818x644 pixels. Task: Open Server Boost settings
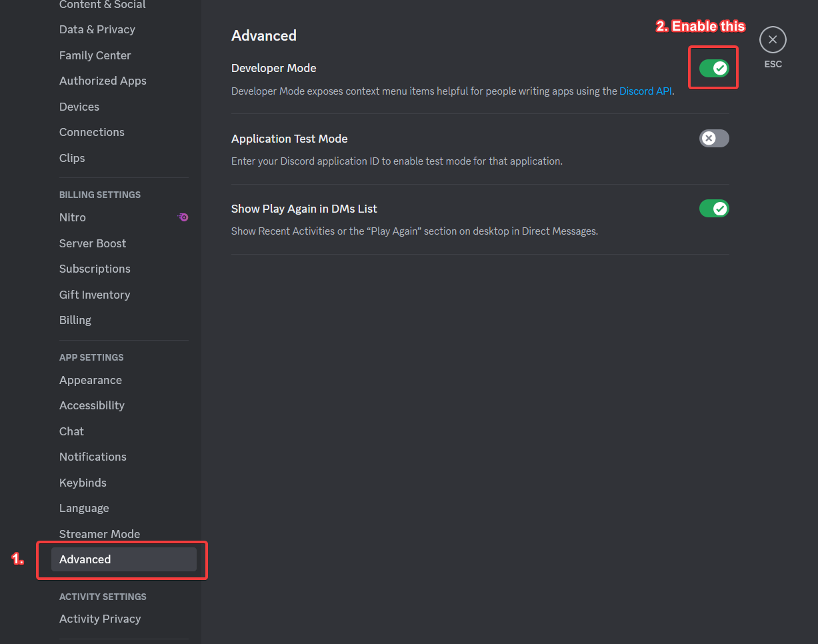(93, 243)
